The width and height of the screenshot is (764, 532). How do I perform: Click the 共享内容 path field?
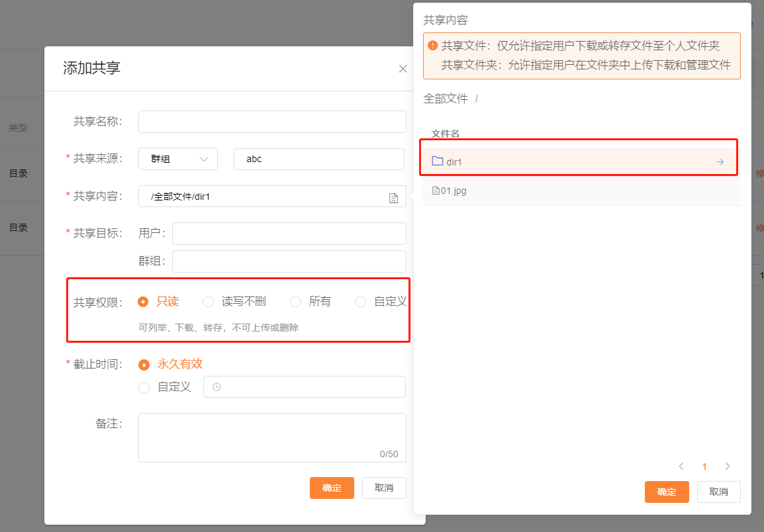(x=272, y=197)
